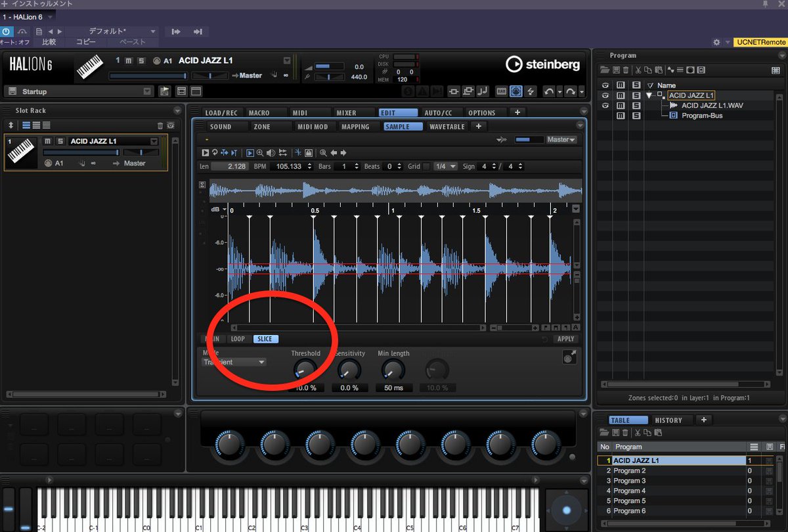Screen dimensions: 788x532
Task: Click the keyboard icon in the HALion toolbar
Action: pyautogui.click(x=501, y=91)
